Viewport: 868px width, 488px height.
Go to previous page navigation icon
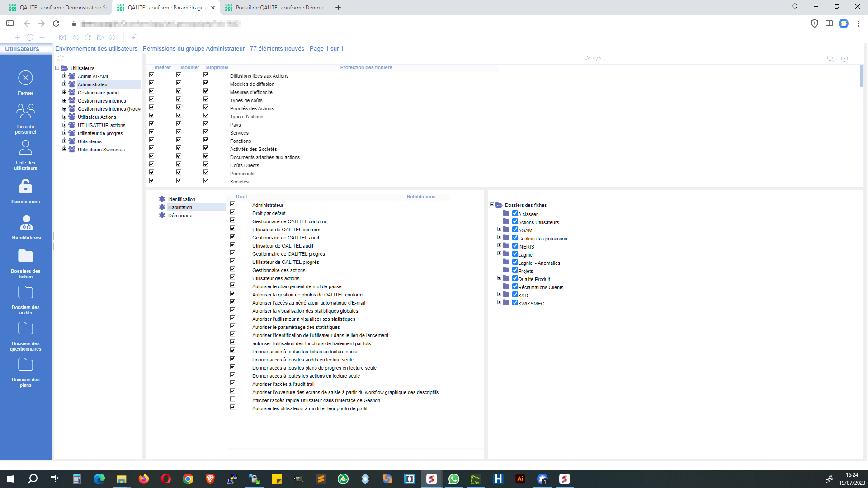(x=75, y=38)
